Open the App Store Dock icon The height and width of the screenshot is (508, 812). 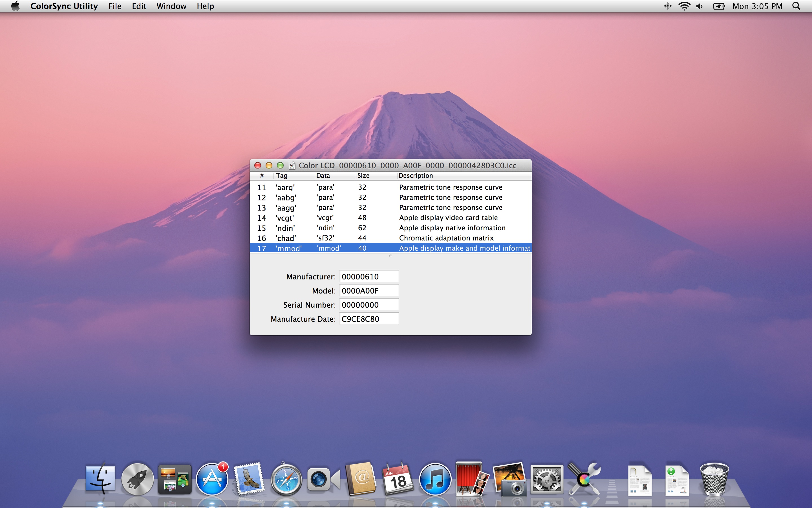point(212,479)
